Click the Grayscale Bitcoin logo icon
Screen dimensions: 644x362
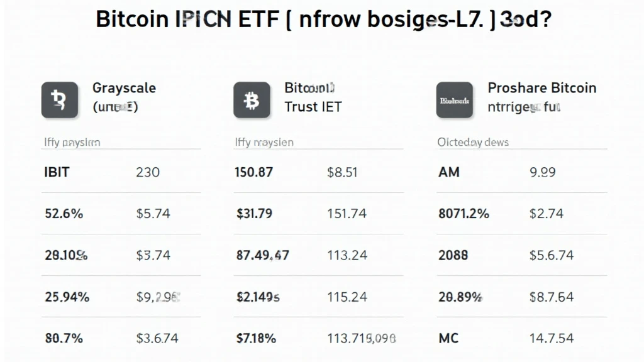[x=60, y=100]
